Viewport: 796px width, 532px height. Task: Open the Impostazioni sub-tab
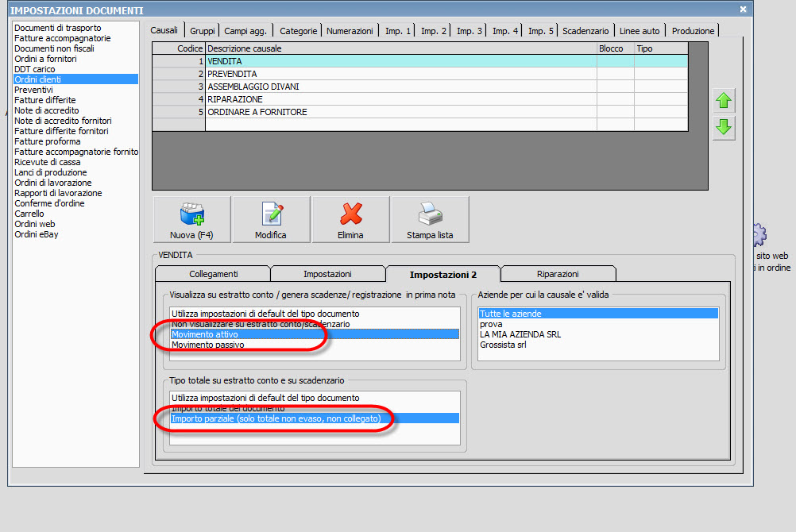click(x=327, y=274)
